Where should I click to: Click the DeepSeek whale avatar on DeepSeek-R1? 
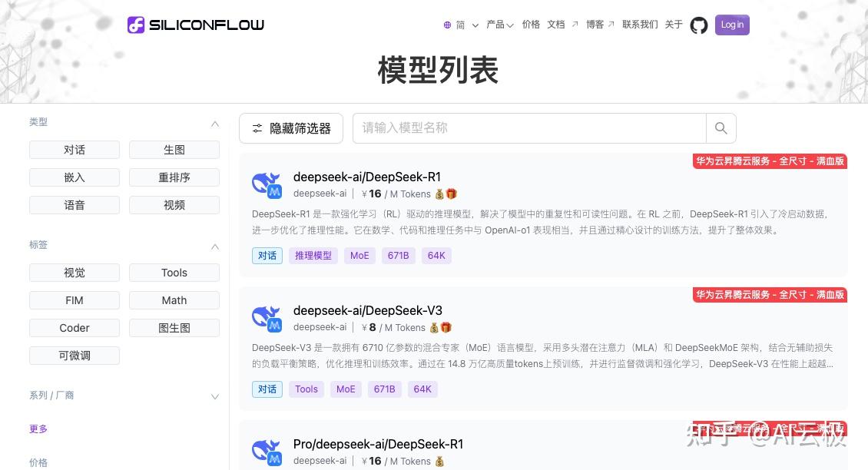pos(267,184)
